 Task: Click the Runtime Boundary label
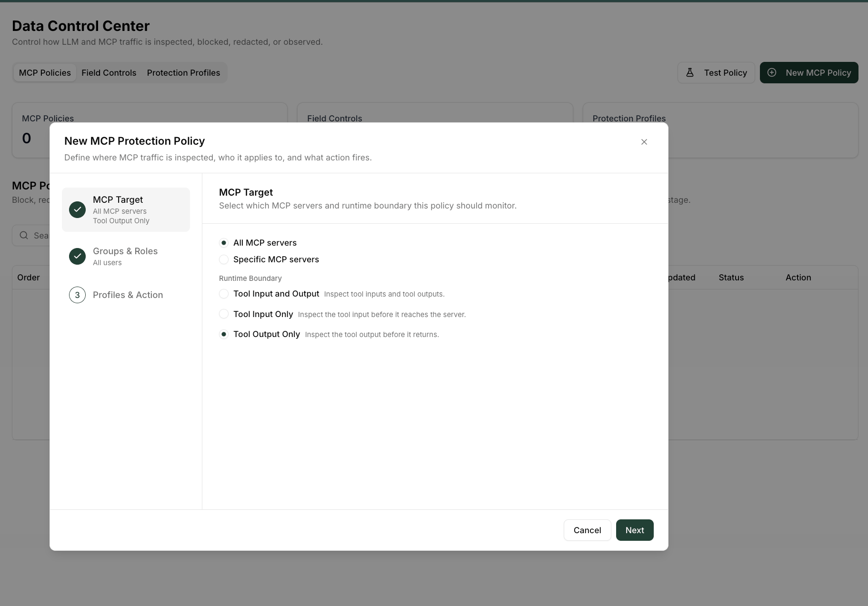250,278
